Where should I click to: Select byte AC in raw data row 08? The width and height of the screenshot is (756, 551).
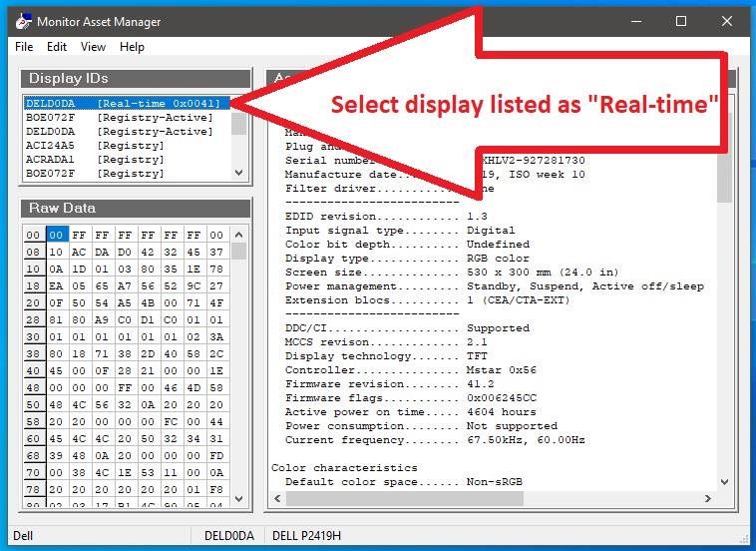click(x=79, y=252)
